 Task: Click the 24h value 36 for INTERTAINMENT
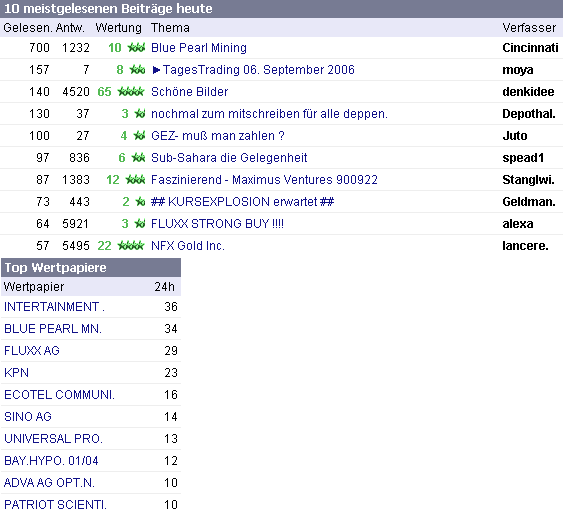171,306
